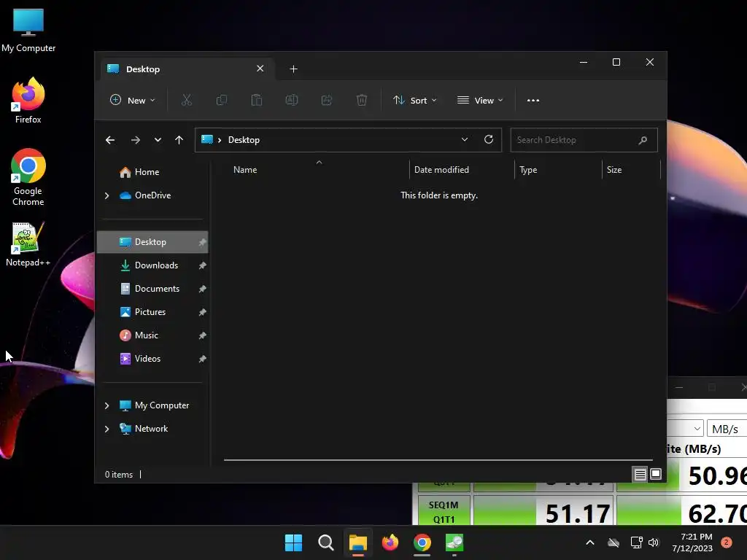
Task: Click the Desktop breadcrumb in address bar
Action: pos(244,140)
